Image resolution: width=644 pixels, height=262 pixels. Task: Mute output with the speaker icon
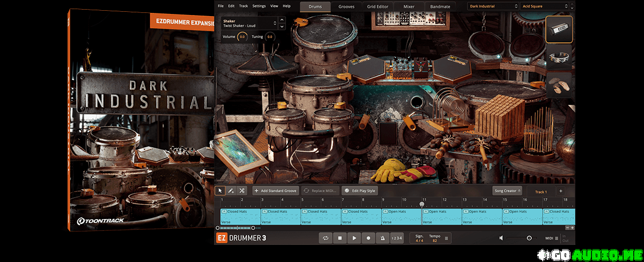(501, 238)
